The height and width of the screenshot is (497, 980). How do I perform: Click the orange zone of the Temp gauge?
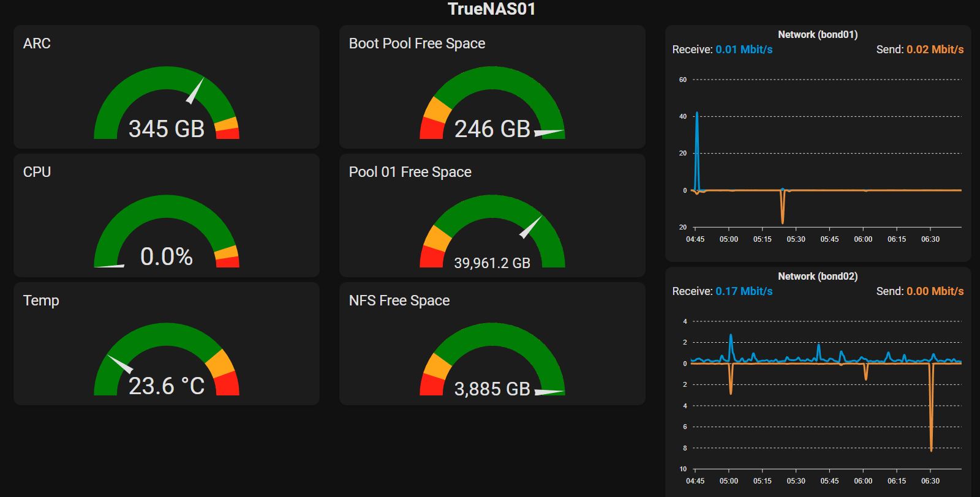pyautogui.click(x=220, y=362)
